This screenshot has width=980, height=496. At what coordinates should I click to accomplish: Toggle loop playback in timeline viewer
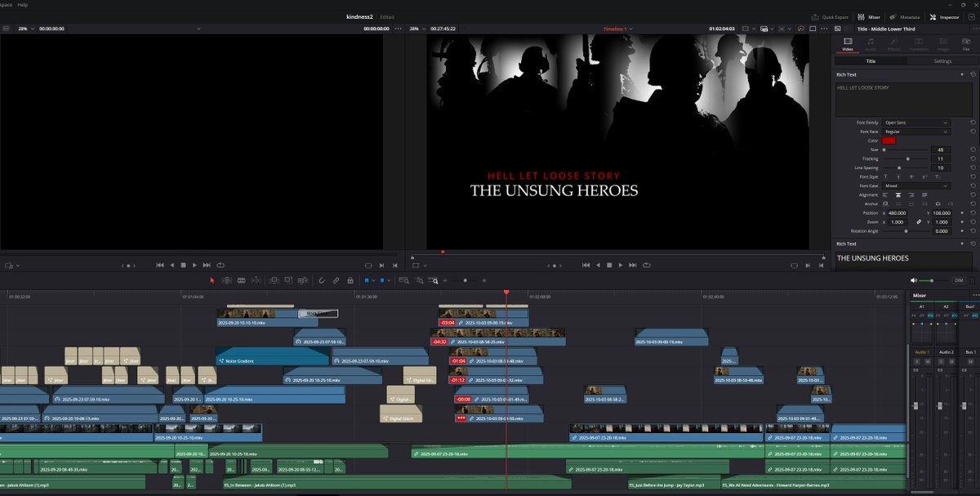coord(647,265)
